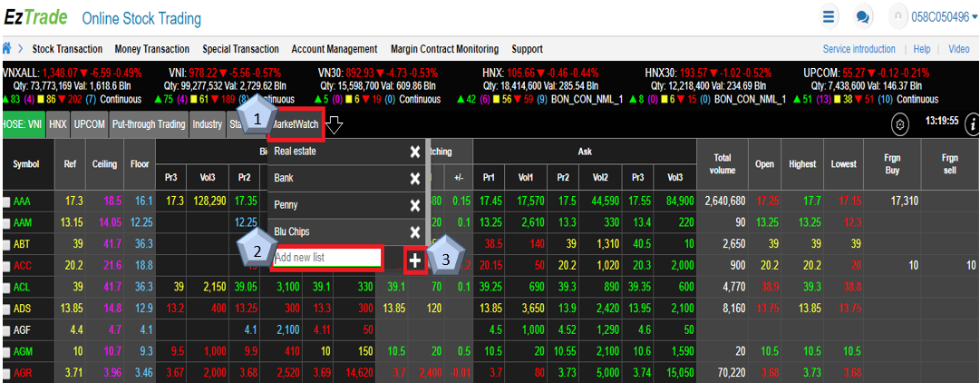Open the hamburger menu icon
The width and height of the screenshot is (980, 383).
829,16
